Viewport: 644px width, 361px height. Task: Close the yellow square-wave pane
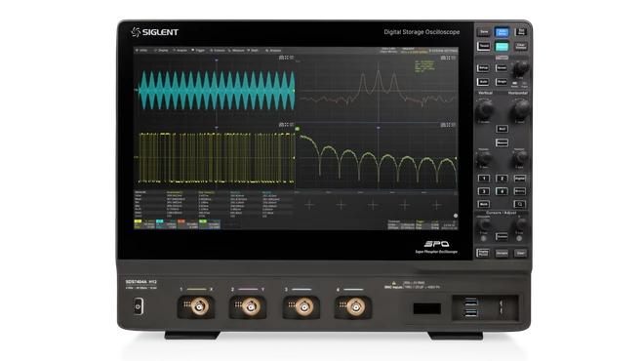[292, 125]
